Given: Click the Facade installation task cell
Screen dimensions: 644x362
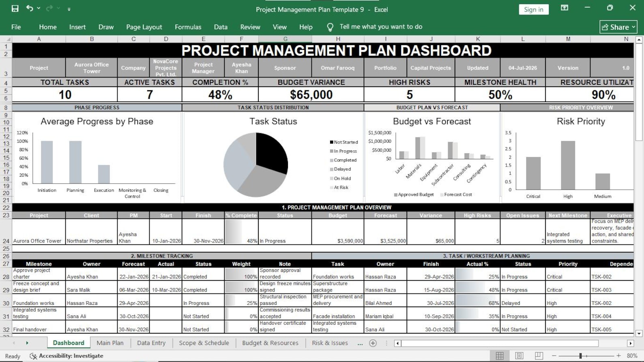Looking at the screenshot, I should (x=338, y=313).
